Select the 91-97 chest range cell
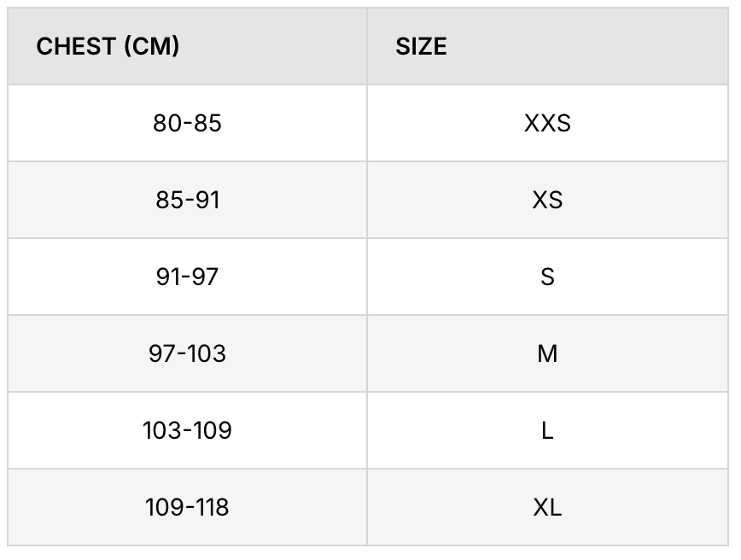 pos(187,277)
